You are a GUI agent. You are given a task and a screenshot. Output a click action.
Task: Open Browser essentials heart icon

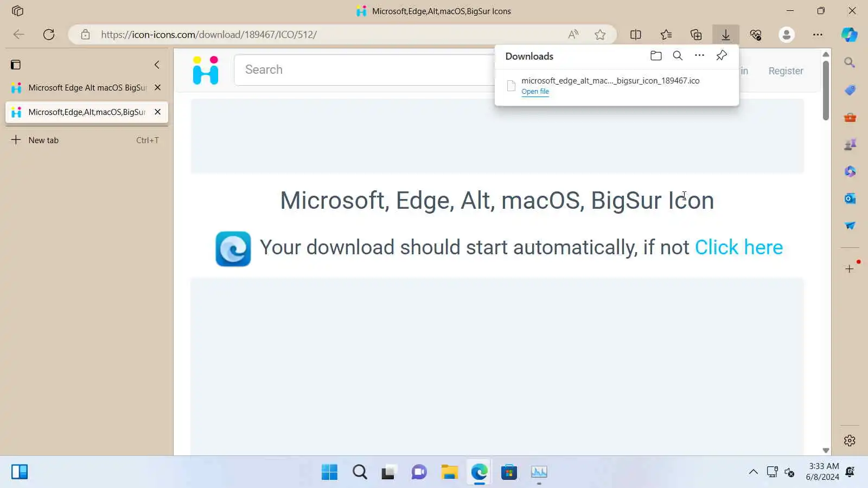[x=756, y=35]
